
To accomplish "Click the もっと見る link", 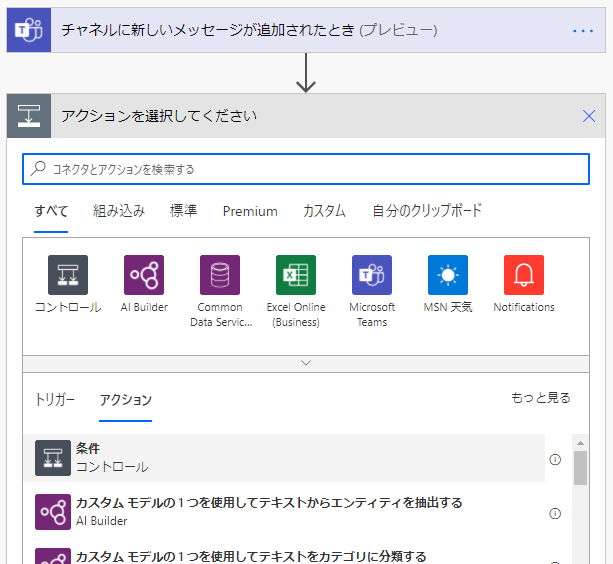I will tap(541, 398).
